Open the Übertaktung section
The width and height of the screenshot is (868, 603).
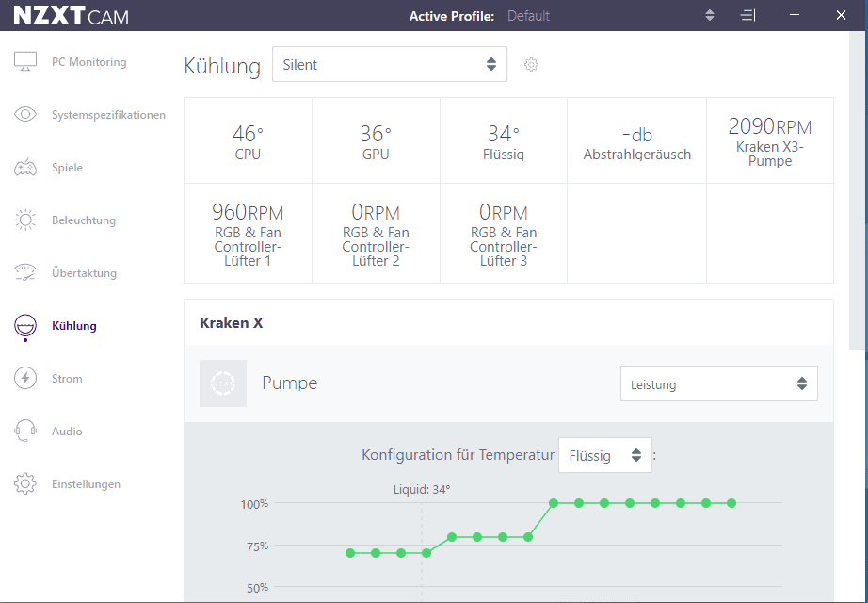pos(84,272)
